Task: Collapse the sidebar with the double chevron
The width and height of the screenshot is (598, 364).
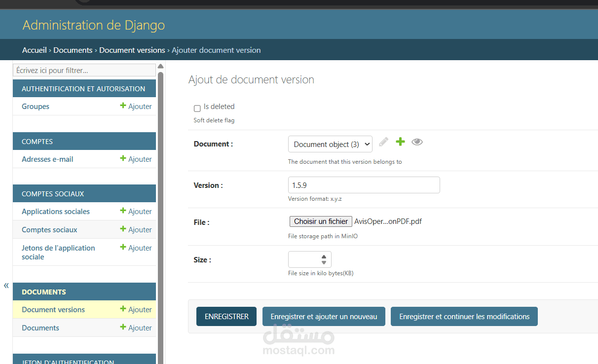Action: click(6, 286)
